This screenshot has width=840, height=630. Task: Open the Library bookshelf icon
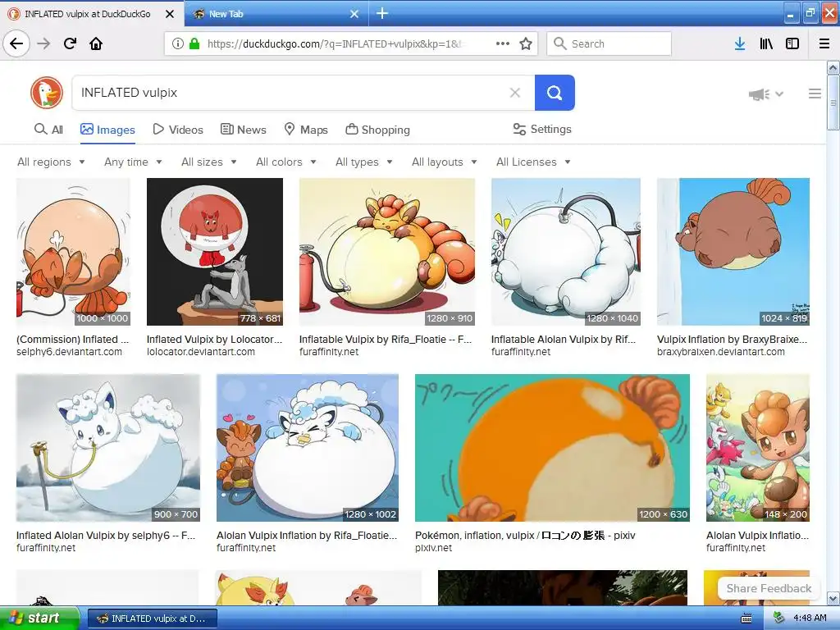766,43
